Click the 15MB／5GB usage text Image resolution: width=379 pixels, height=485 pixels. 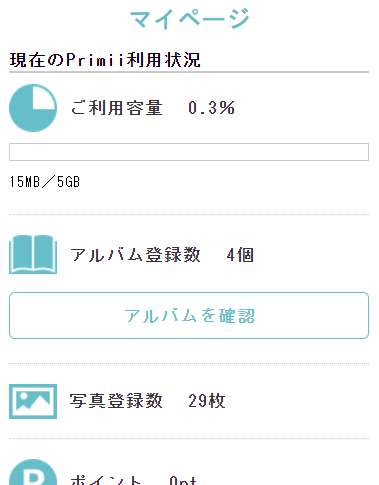45,182
